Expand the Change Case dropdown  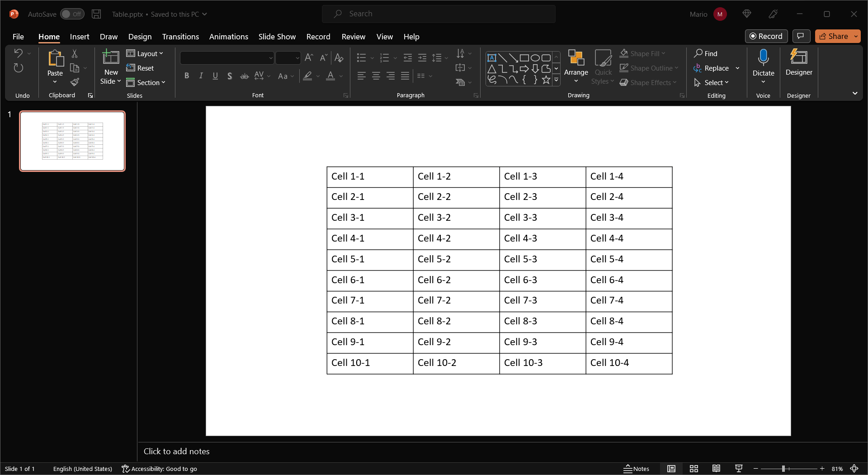coord(292,76)
